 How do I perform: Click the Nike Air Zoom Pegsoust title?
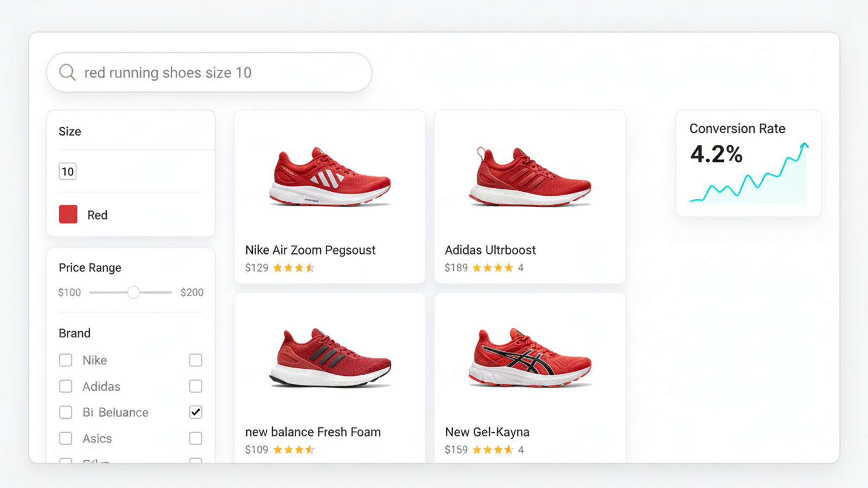[x=310, y=250]
